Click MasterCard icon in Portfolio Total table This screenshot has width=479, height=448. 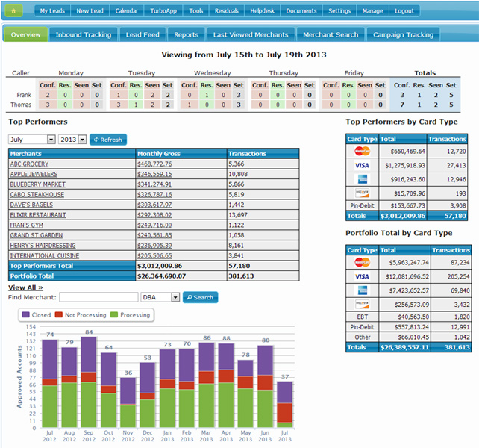363,262
